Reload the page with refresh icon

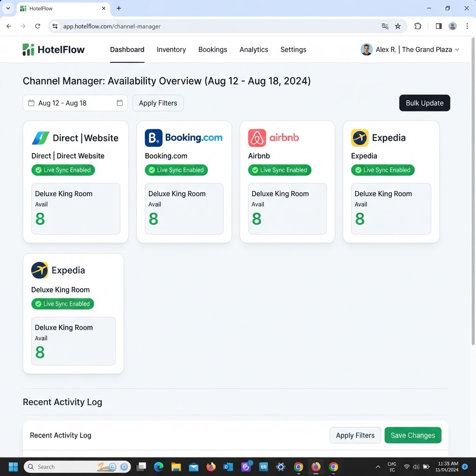pos(38,26)
